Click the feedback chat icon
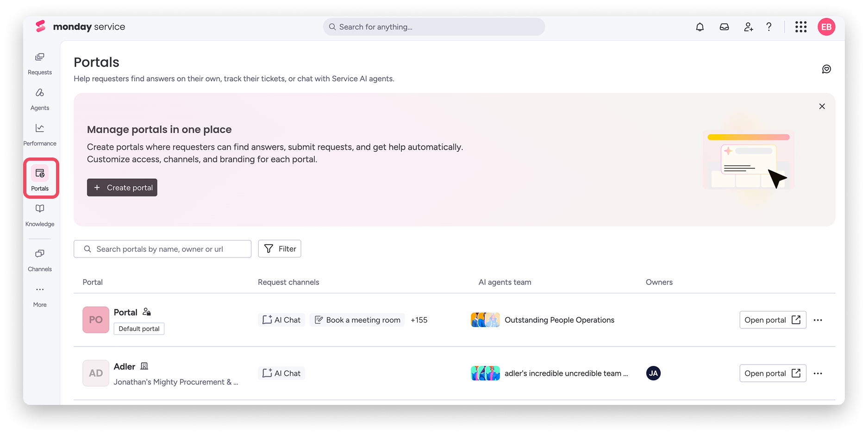This screenshot has width=868, height=435. [826, 69]
